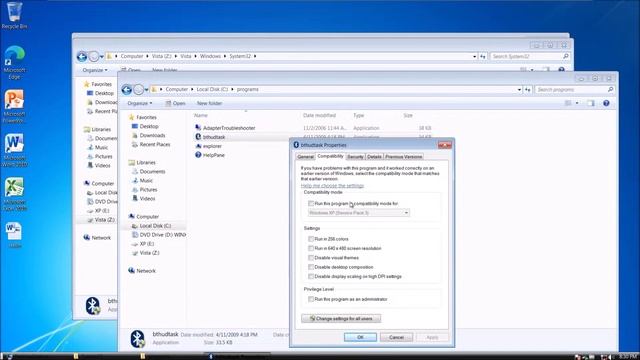640x360 pixels.
Task: Click Open in programs window toolbar
Action: [x=176, y=103]
